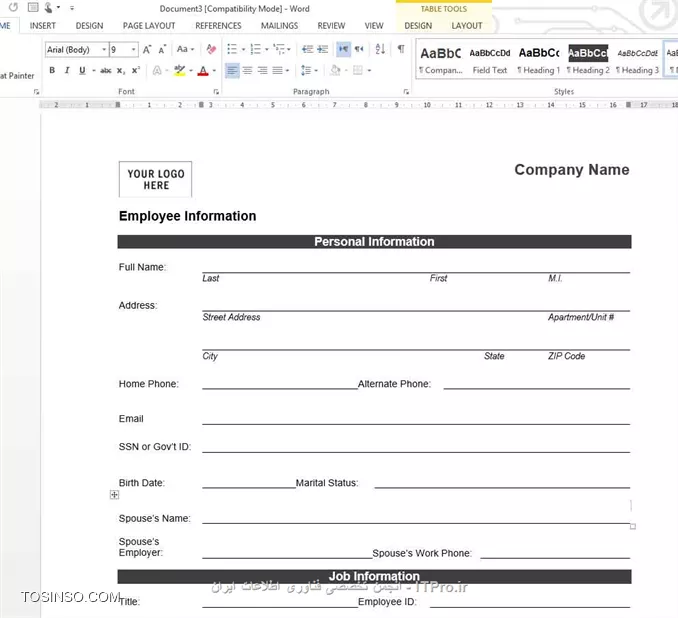The height and width of the screenshot is (618, 678).
Task: Apply the Field Text style
Action: pyautogui.click(x=490, y=61)
